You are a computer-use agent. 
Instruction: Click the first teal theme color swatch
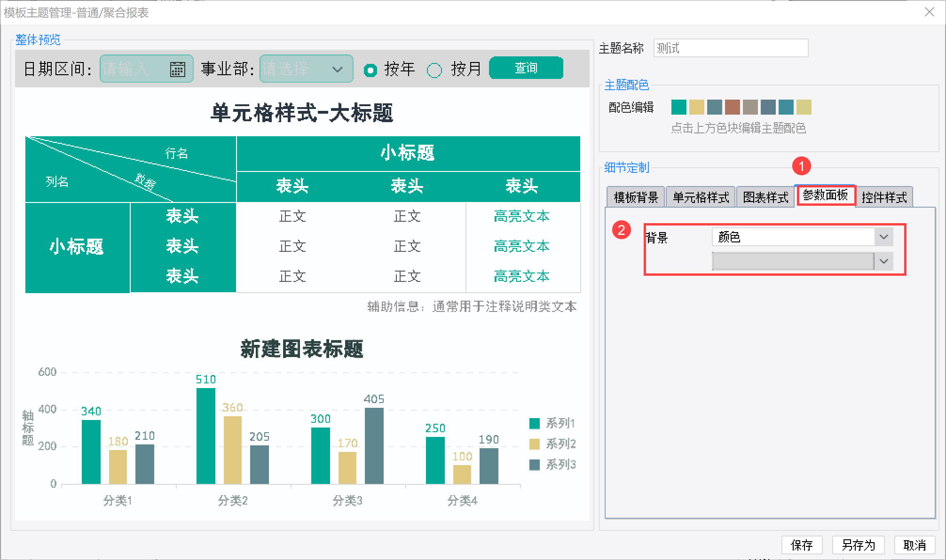678,107
